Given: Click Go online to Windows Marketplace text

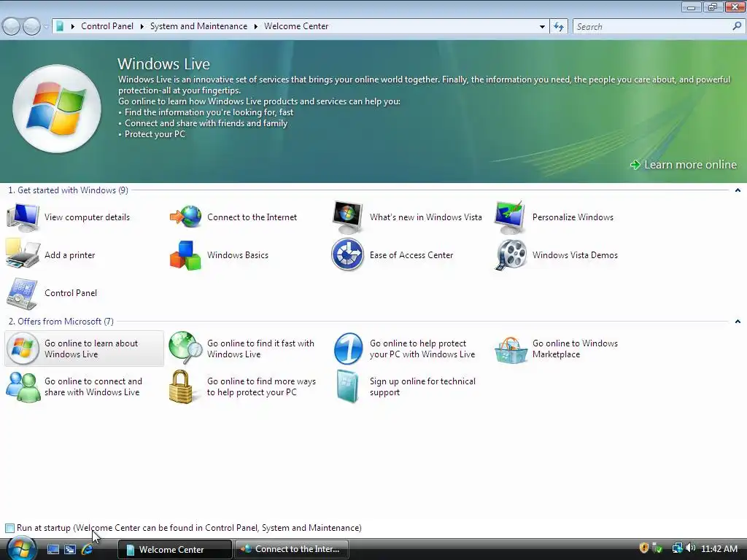Looking at the screenshot, I should click(575, 349).
